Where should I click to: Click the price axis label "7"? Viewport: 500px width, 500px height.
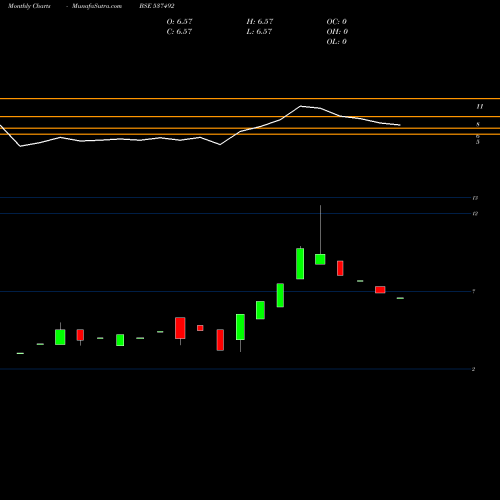click(x=474, y=291)
